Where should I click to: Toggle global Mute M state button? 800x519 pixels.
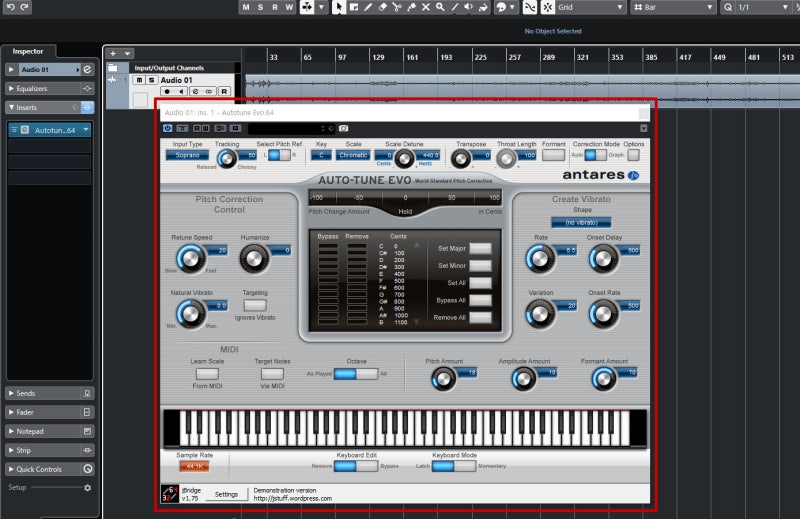[x=246, y=7]
